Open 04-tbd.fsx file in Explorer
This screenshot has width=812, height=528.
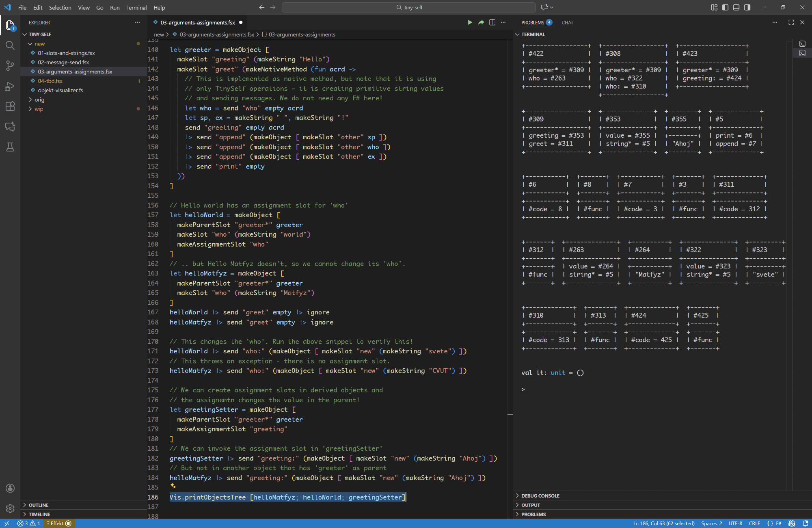click(50, 81)
